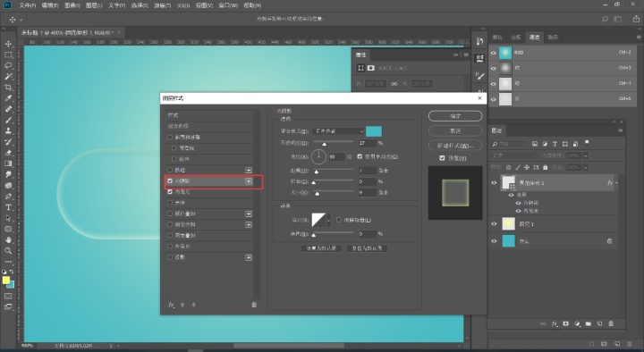644x352 pixels.
Task: Select the Magic Wand tool
Action: (8, 76)
